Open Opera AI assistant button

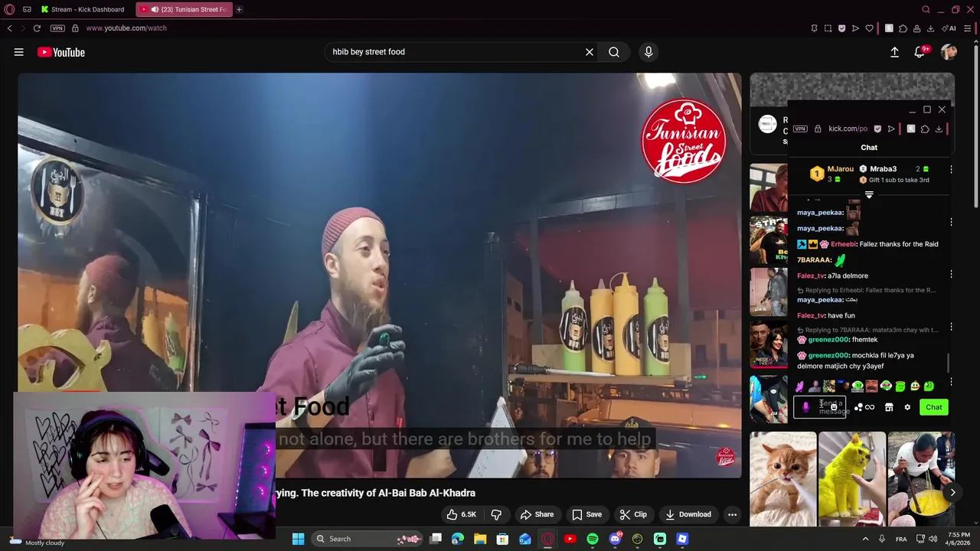coord(949,28)
